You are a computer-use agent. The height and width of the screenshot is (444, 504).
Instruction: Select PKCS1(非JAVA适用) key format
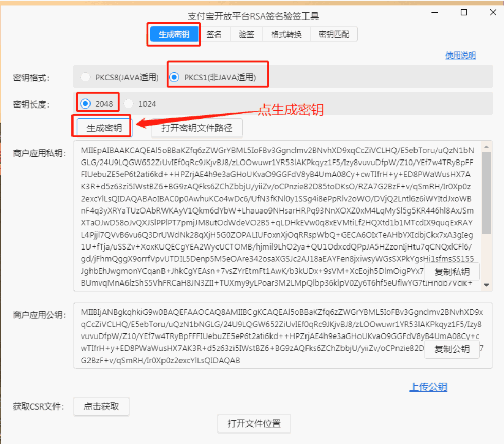[x=212, y=77]
